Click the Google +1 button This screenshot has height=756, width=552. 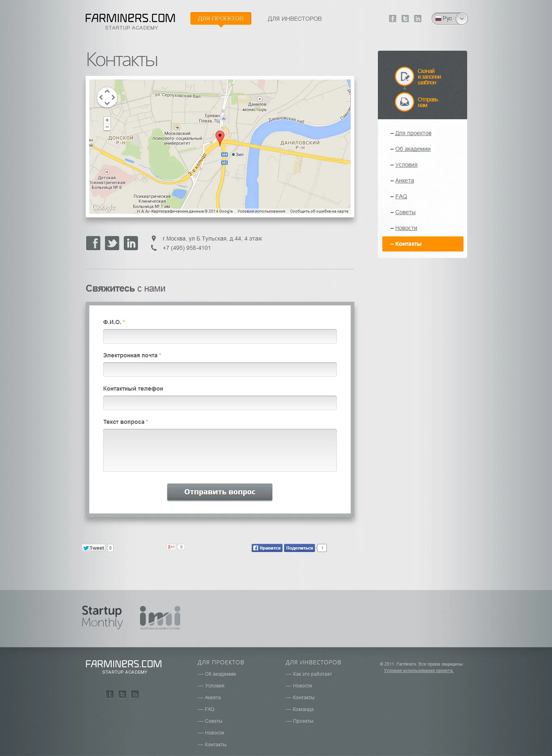coord(171,547)
